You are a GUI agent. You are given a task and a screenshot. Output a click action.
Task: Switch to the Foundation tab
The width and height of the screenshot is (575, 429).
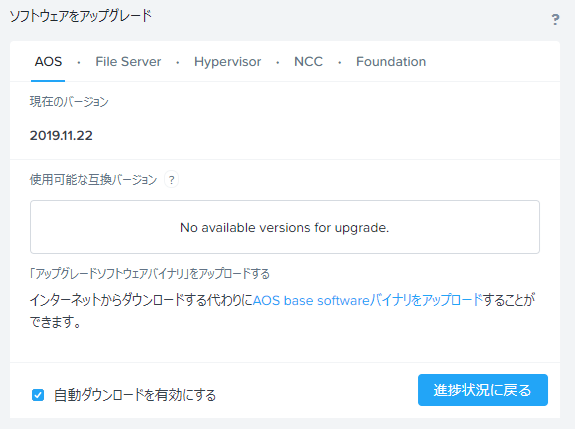pos(391,62)
